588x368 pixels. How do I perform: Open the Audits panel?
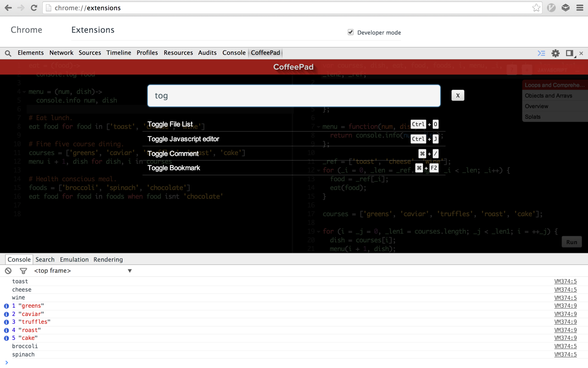[207, 53]
